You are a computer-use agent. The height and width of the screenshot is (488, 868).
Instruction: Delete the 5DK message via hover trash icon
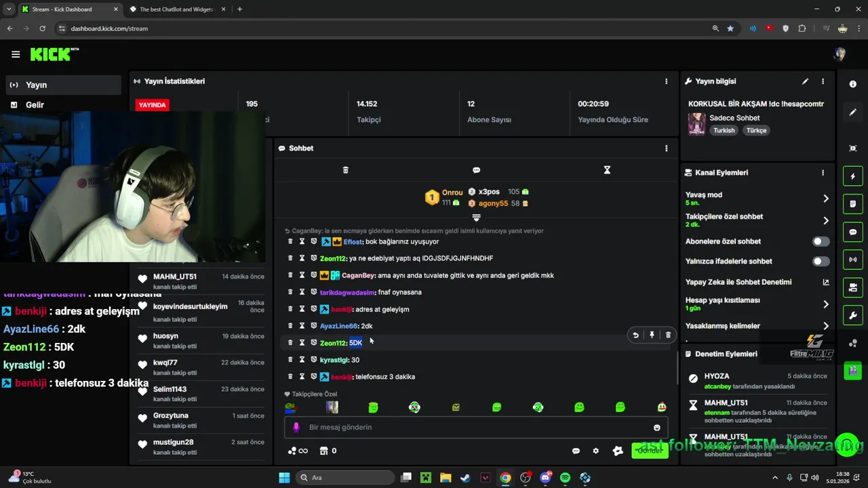[668, 335]
